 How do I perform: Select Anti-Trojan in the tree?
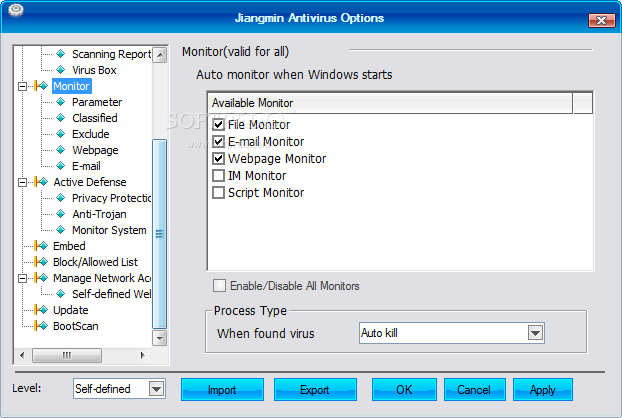click(x=99, y=214)
